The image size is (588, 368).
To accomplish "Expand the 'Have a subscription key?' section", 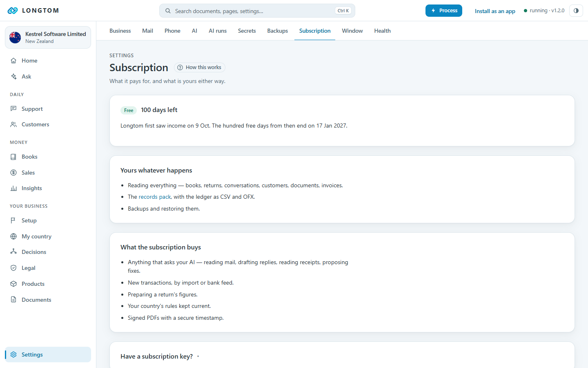I will (x=160, y=357).
